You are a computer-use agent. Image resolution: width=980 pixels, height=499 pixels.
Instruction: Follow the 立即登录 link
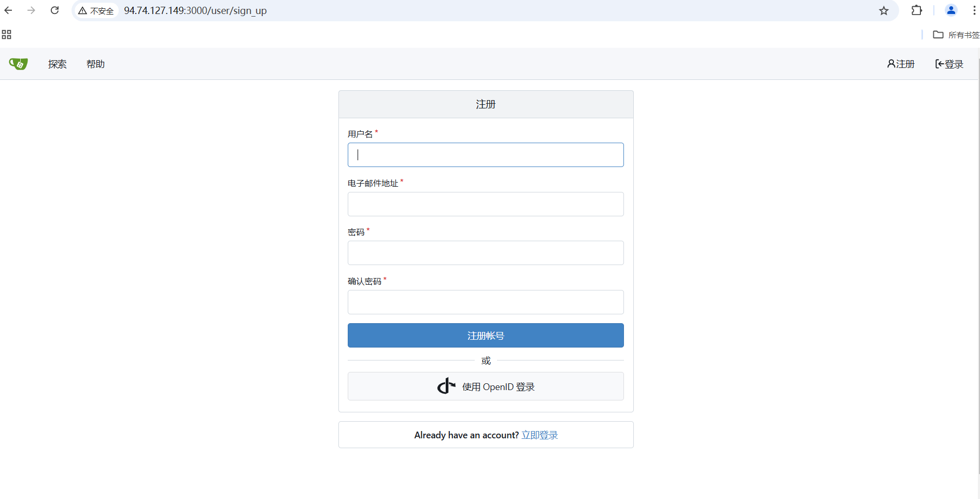(x=539, y=435)
